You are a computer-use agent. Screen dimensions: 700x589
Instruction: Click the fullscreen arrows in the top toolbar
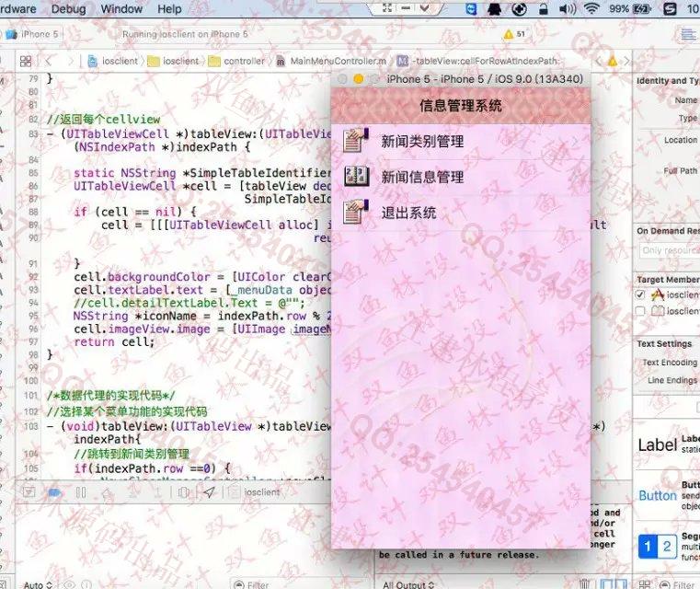(387, 7)
